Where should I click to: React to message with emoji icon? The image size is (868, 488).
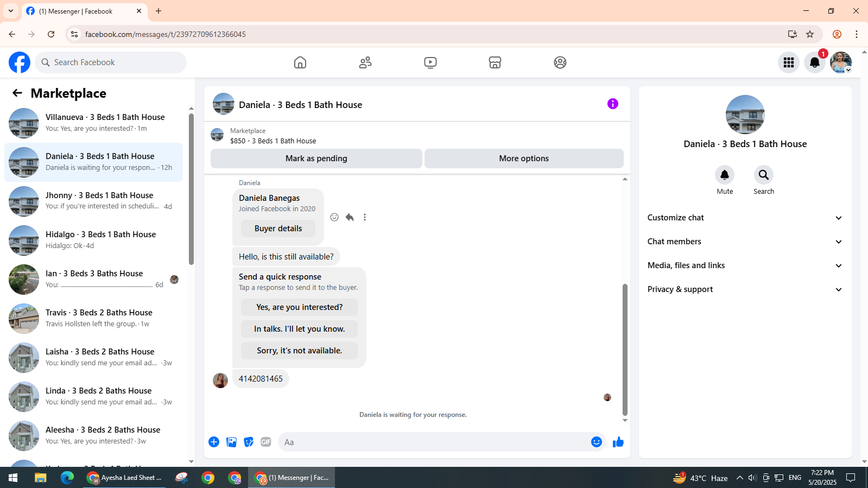click(334, 217)
